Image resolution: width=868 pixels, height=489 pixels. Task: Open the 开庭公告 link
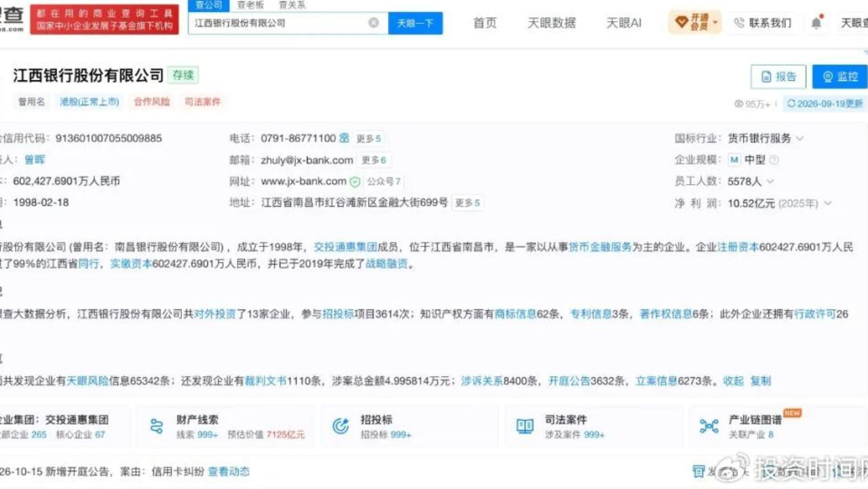coord(569,381)
